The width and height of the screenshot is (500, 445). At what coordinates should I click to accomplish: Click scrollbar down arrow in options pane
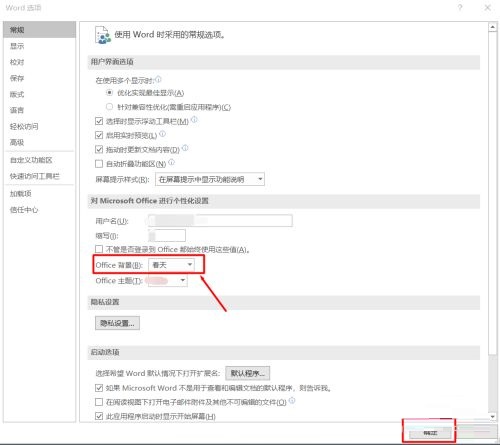point(493,417)
